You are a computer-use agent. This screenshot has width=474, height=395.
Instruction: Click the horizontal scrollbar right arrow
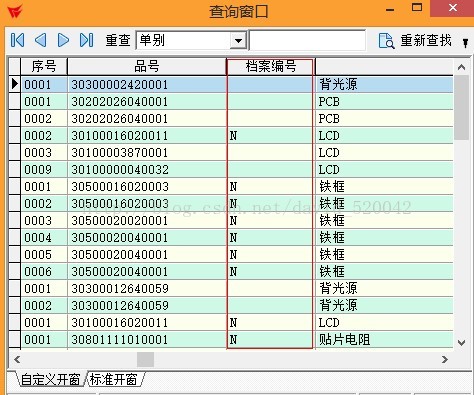(x=445, y=359)
